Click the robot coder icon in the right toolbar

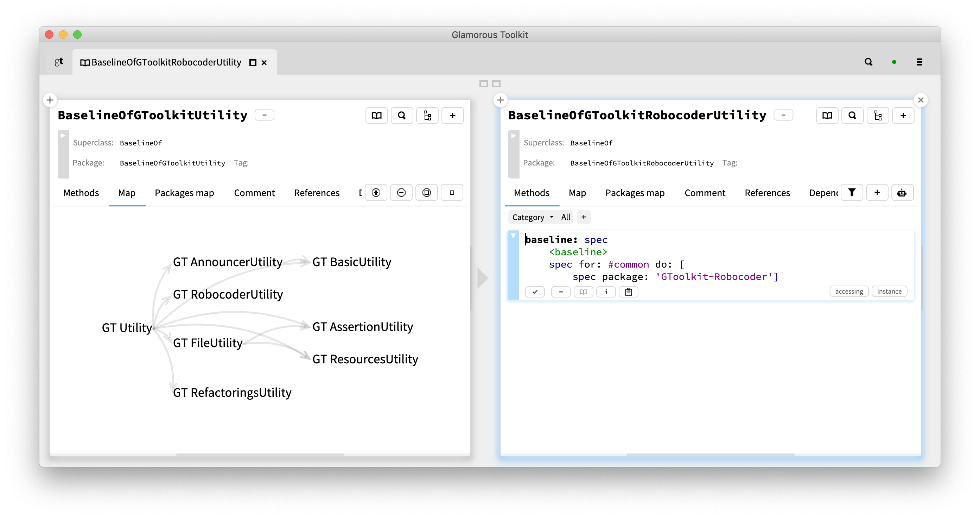902,193
